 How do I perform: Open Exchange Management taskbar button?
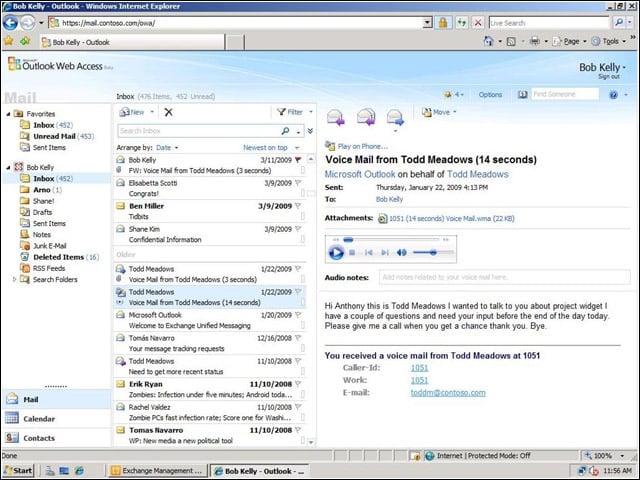point(157,471)
